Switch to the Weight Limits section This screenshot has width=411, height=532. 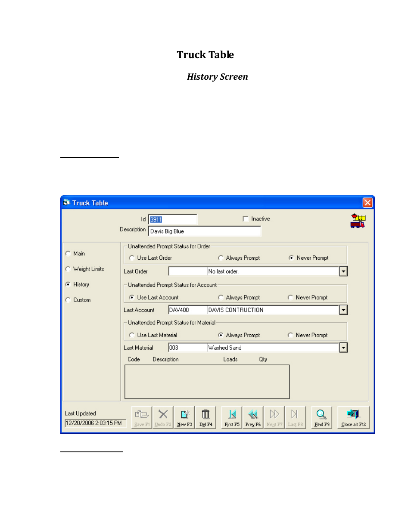pyautogui.click(x=68, y=269)
